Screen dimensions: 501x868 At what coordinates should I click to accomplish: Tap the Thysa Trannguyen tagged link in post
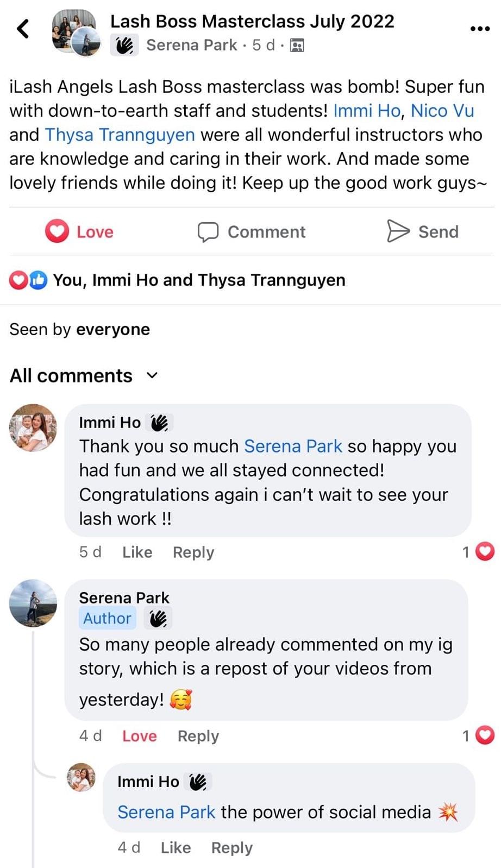click(x=120, y=135)
